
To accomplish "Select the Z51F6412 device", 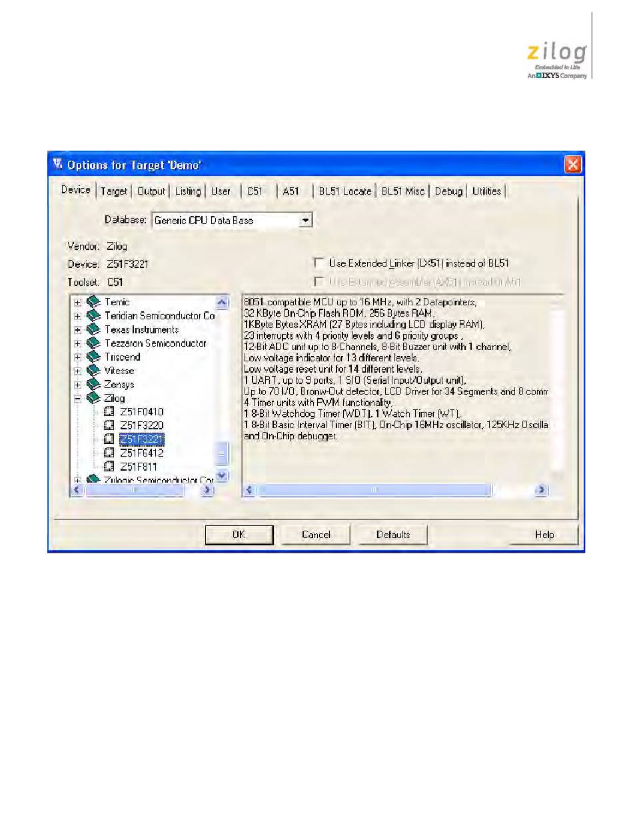I will tap(141, 453).
